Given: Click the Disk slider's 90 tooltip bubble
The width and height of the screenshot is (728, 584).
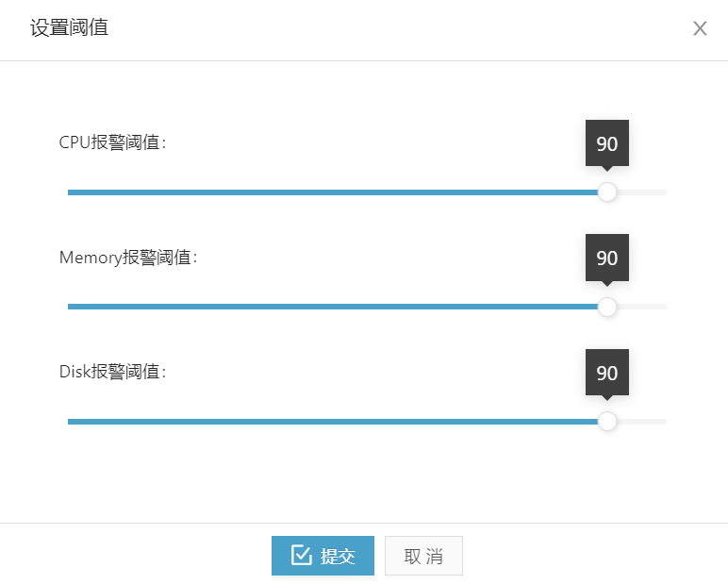Looking at the screenshot, I should click(606, 373).
